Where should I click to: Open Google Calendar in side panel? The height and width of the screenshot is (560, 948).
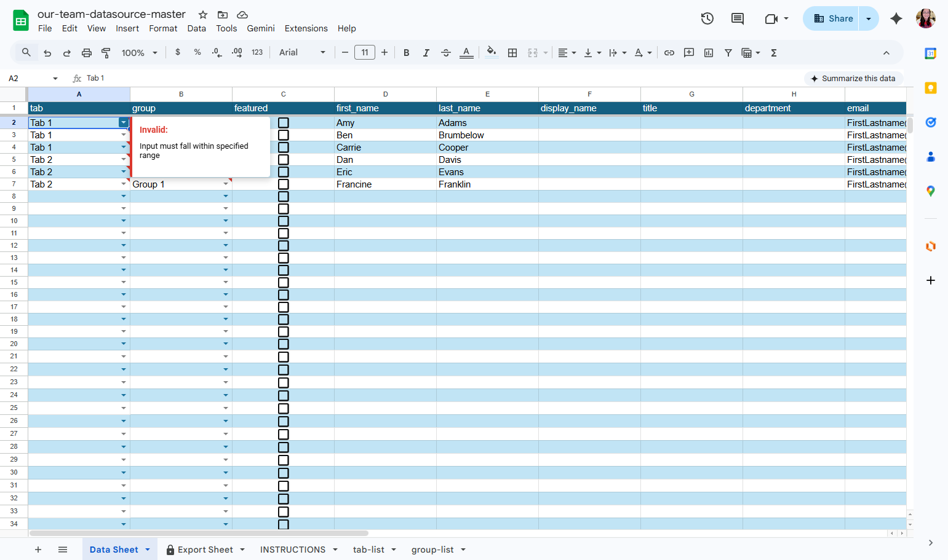[x=931, y=53]
